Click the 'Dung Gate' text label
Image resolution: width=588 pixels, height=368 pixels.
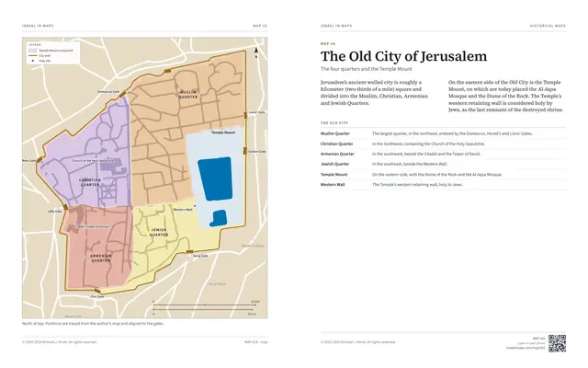pos(200,256)
